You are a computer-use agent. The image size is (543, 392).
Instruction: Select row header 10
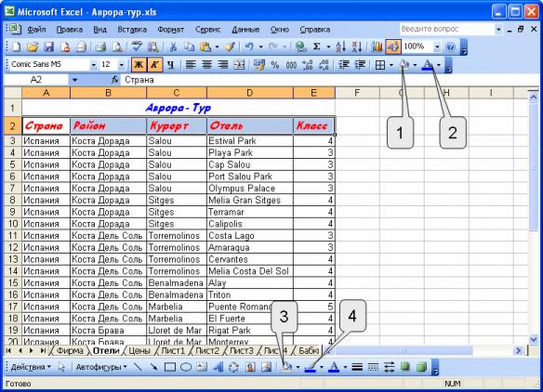pos(13,224)
